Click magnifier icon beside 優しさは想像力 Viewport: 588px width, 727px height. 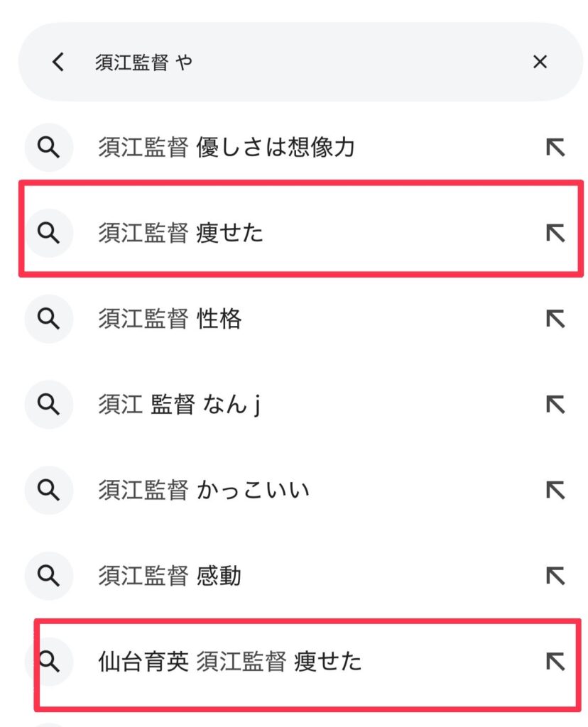click(49, 148)
